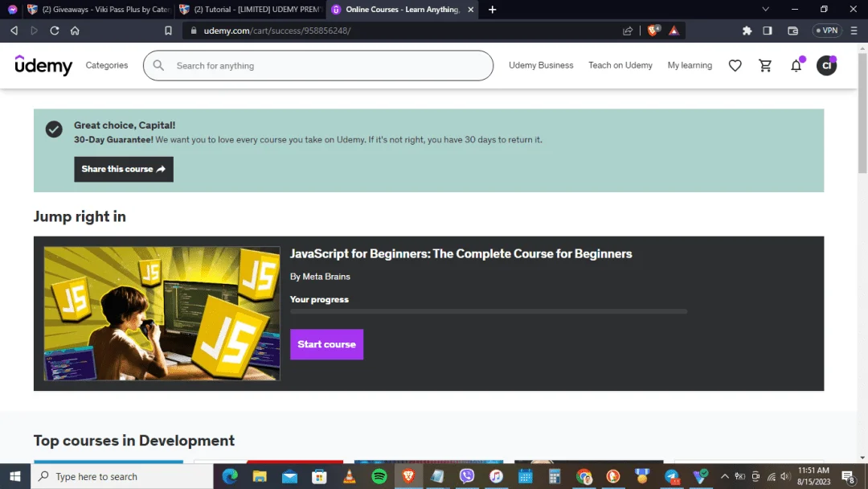This screenshot has width=868, height=489.
Task: Open Telegram from the taskbar
Action: click(671, 476)
